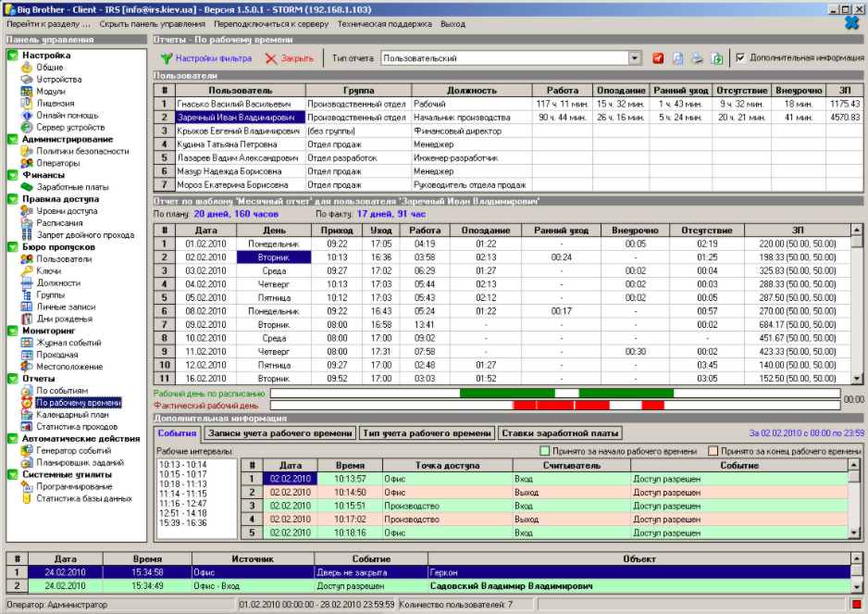Switch to Ставки заработной платы tab
This screenshot has height=614, width=868.
561,433
